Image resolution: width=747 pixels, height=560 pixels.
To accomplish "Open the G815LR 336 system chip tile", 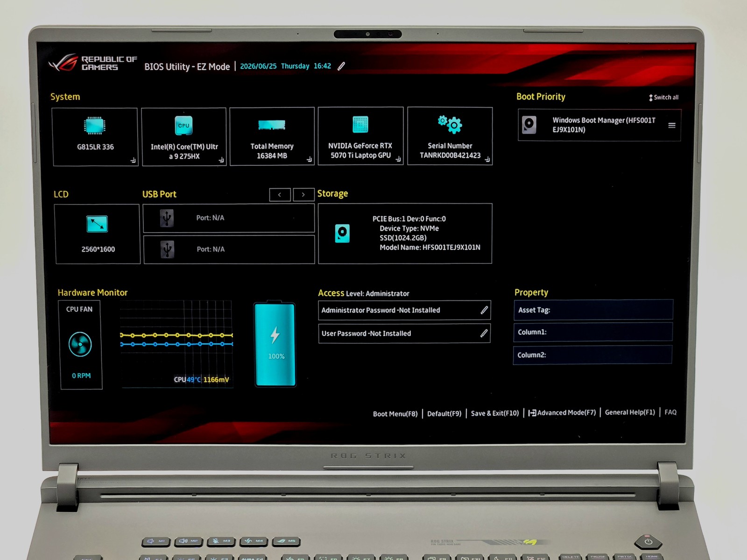I will 95,137.
